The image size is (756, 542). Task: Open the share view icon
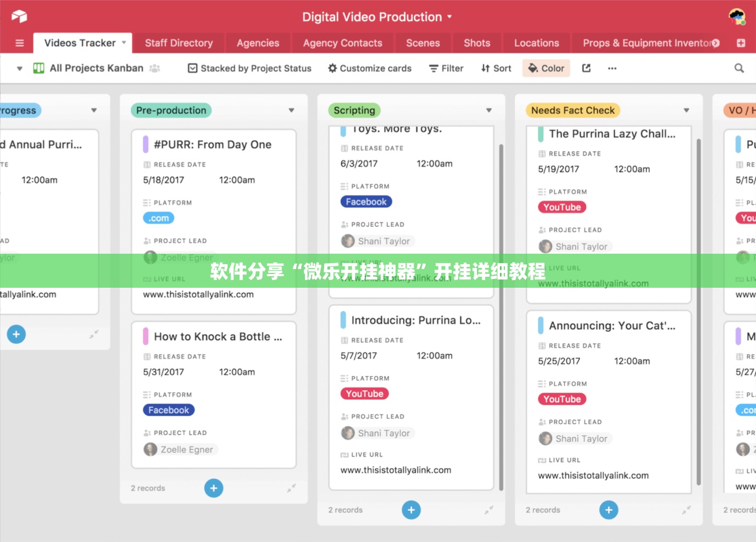[586, 68]
